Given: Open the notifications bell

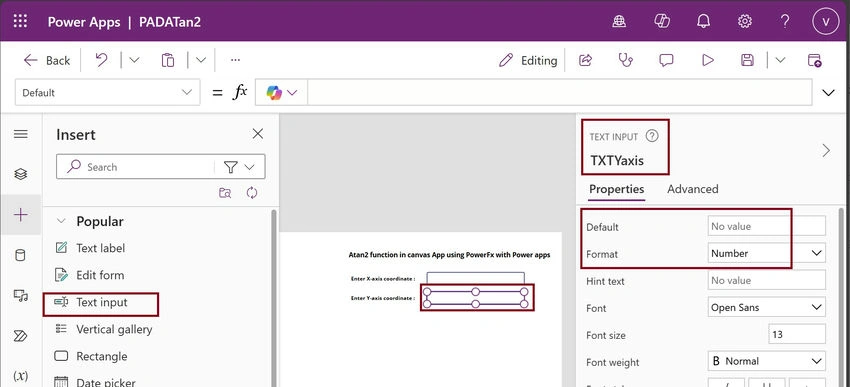Looking at the screenshot, I should 704,21.
